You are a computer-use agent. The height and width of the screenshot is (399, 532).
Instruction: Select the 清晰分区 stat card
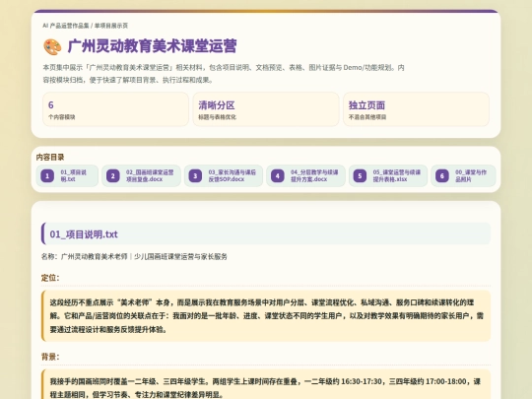point(266,109)
